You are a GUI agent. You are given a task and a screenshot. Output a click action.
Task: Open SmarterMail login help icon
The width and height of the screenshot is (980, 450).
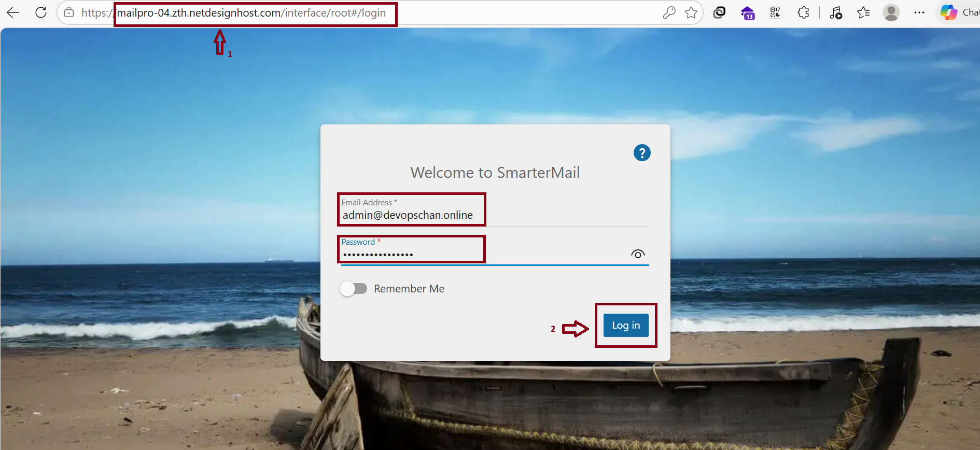[642, 153]
